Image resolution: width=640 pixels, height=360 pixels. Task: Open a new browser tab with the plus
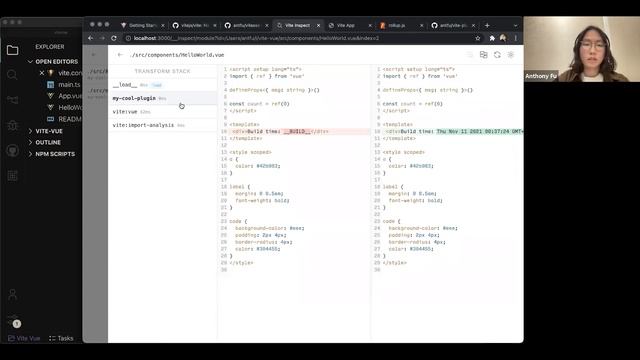tap(487, 25)
